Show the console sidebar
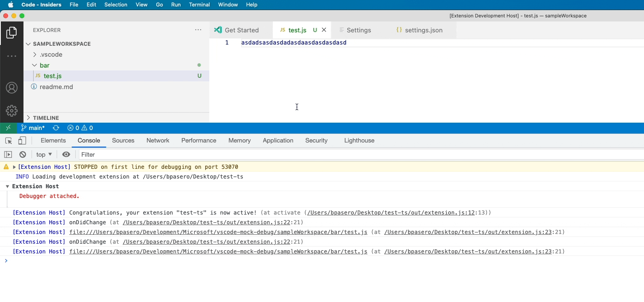 click(x=8, y=155)
